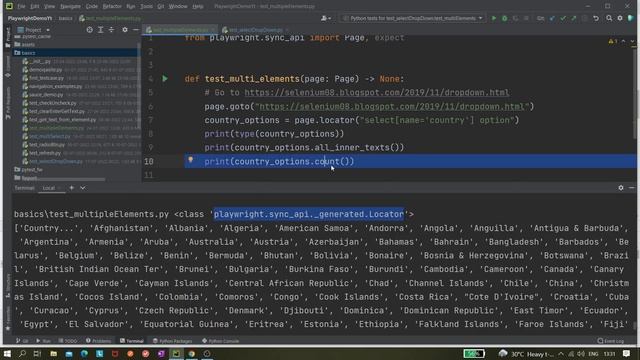Open Search Everywhere magnifier in toolbar

point(609,18)
